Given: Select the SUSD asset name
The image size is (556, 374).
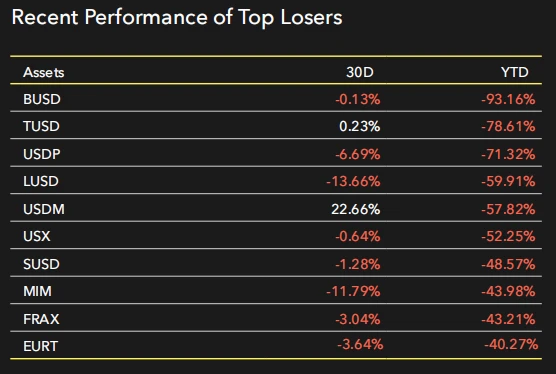Looking at the screenshot, I should click(41, 264).
